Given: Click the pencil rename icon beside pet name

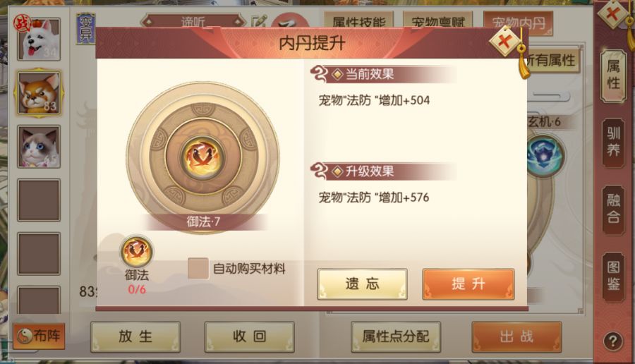Looking at the screenshot, I should pos(259,21).
